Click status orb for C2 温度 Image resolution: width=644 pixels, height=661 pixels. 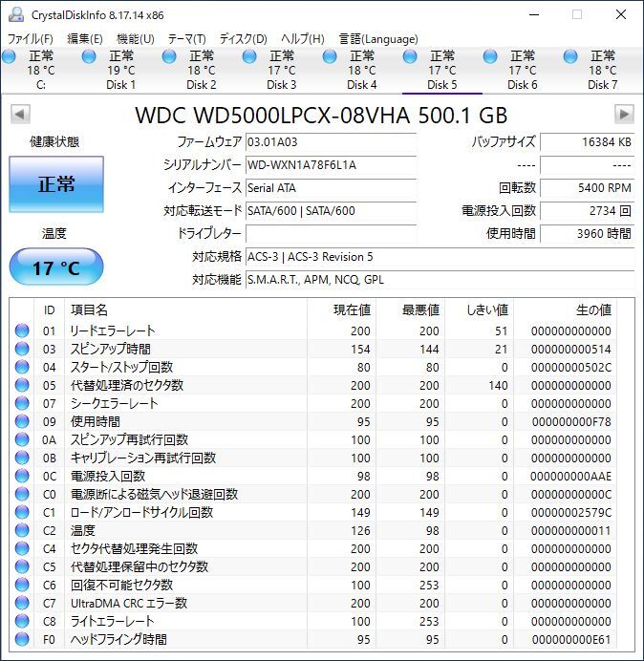coord(22,530)
